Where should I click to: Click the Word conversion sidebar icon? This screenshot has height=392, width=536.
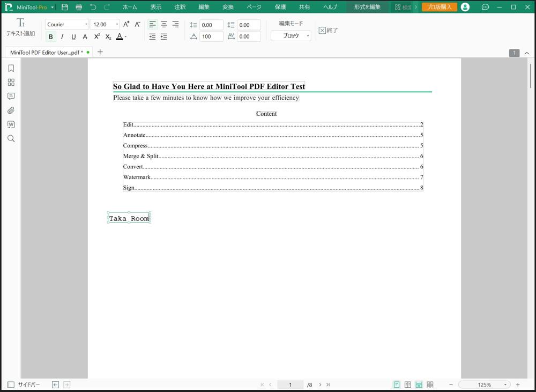(x=11, y=124)
